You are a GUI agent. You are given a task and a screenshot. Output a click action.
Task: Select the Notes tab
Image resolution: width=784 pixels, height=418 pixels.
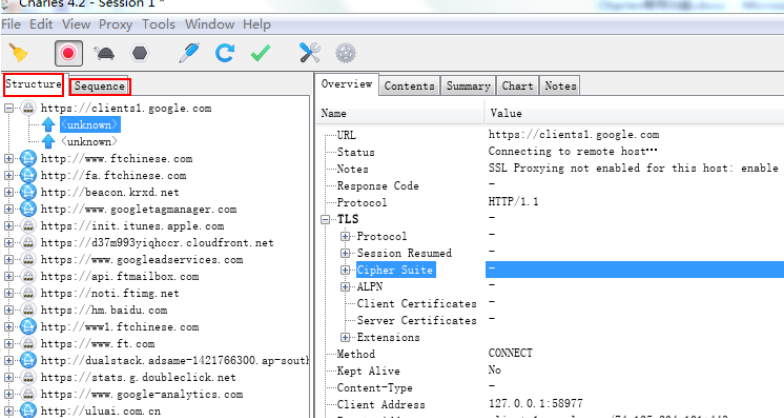[560, 86]
